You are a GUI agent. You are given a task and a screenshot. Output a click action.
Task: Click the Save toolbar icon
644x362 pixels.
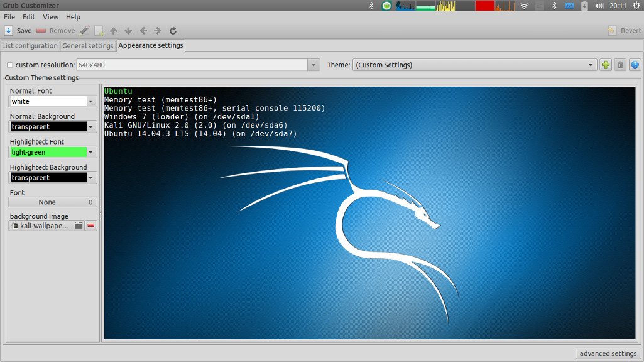point(9,31)
